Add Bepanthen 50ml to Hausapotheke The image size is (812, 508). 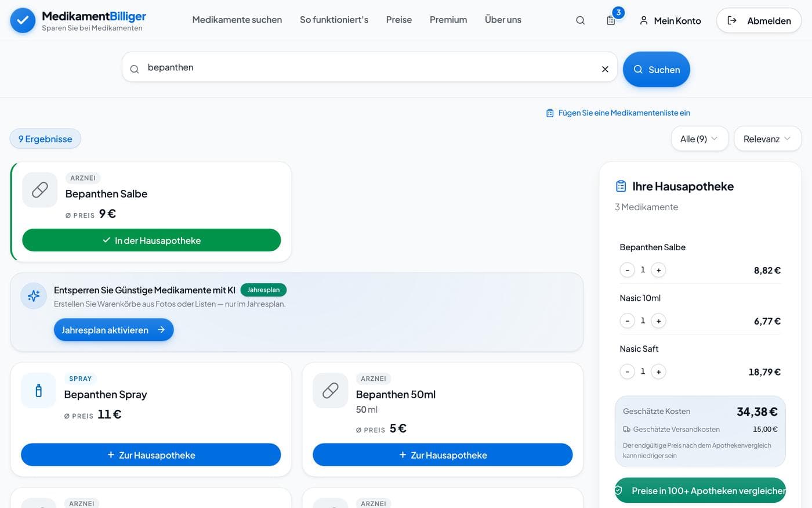coord(443,455)
